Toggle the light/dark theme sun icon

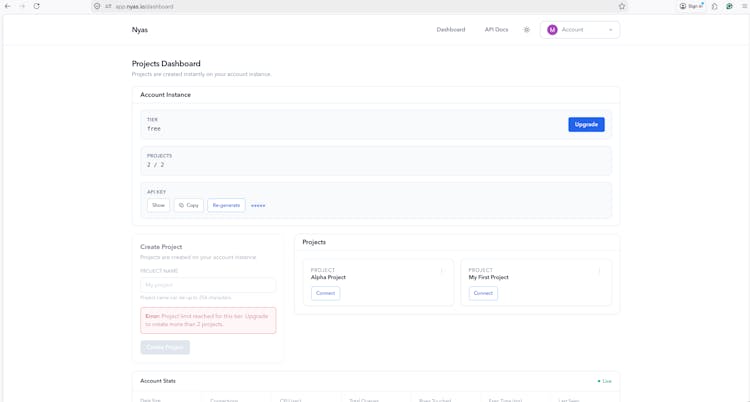coord(527,30)
